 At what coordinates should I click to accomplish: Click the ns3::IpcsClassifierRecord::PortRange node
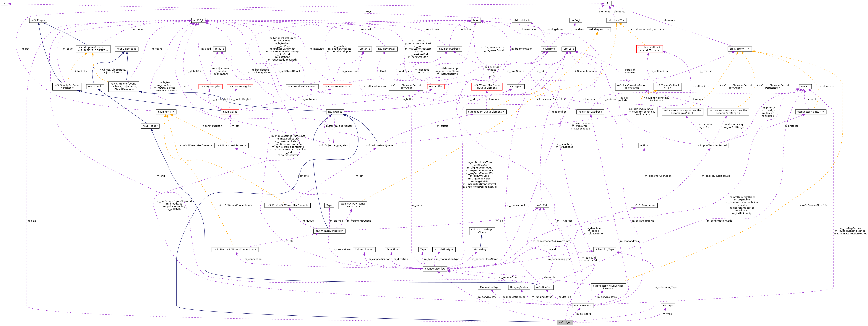[x=632, y=87]
